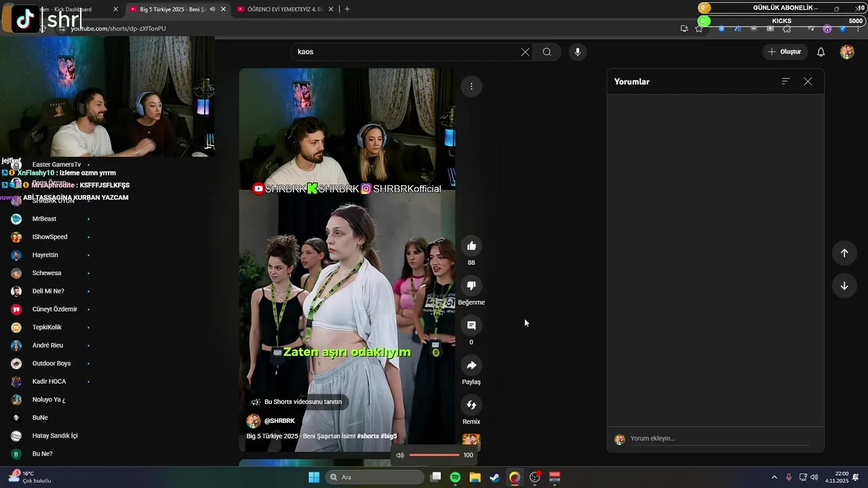This screenshot has height=488, width=868.
Task: Adjust the Short's volume slider at 100
Action: coord(435,455)
